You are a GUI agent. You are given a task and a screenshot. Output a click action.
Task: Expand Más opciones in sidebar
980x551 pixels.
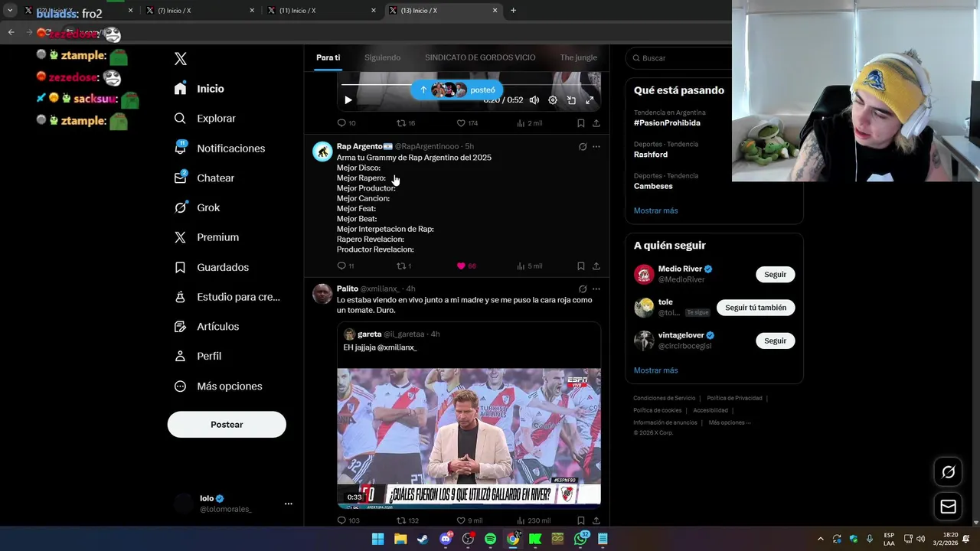click(x=218, y=386)
